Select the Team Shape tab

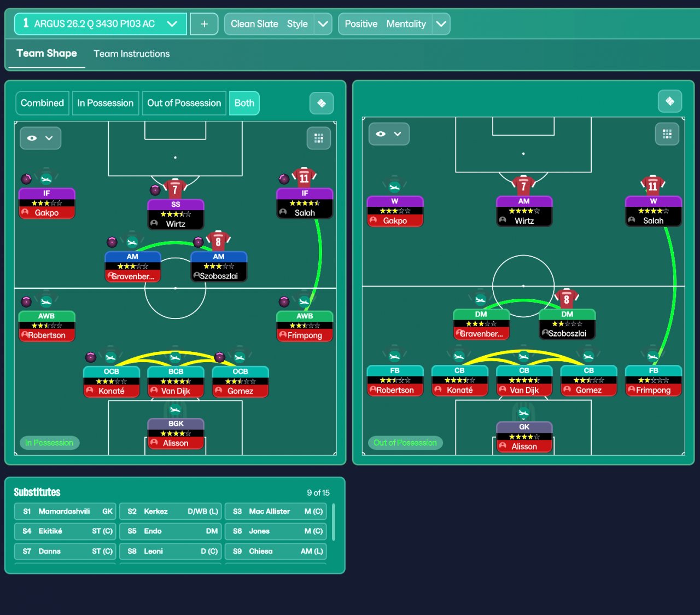46,53
